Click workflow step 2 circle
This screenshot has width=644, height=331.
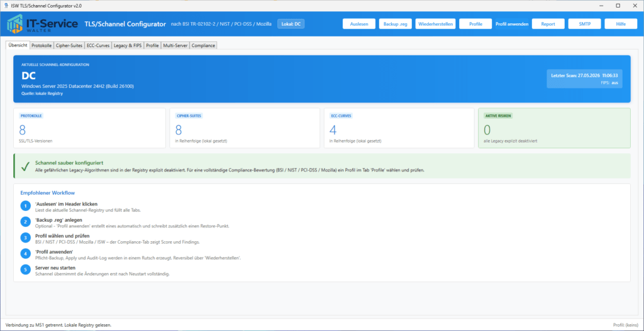pos(25,222)
